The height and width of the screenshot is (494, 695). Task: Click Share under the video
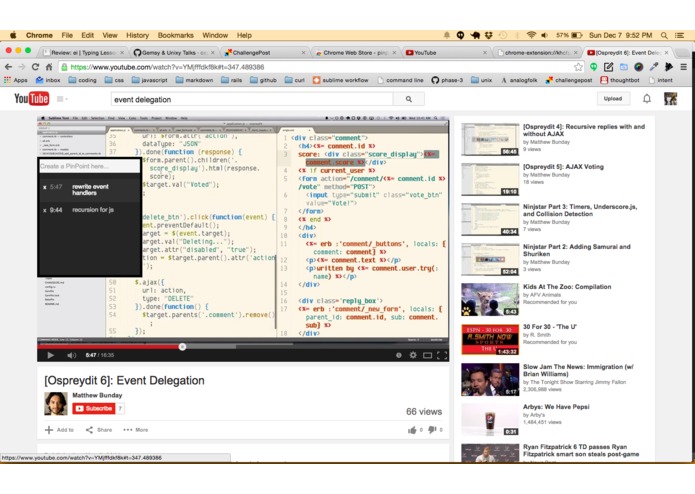pos(99,430)
